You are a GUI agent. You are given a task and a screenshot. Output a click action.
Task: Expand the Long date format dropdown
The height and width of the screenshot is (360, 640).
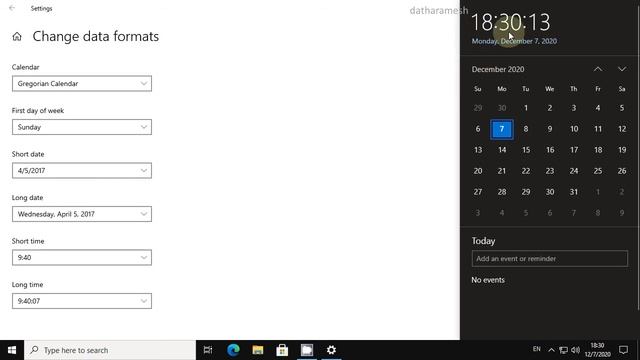coord(82,214)
